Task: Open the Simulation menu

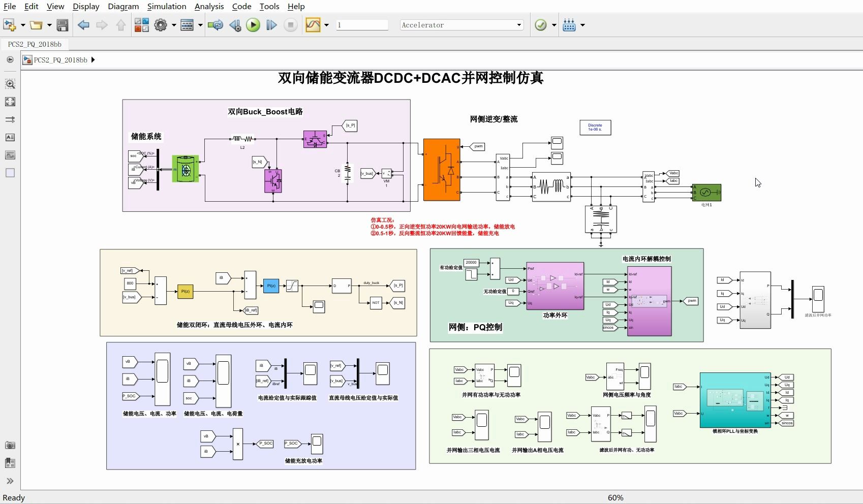Action: coord(166,6)
